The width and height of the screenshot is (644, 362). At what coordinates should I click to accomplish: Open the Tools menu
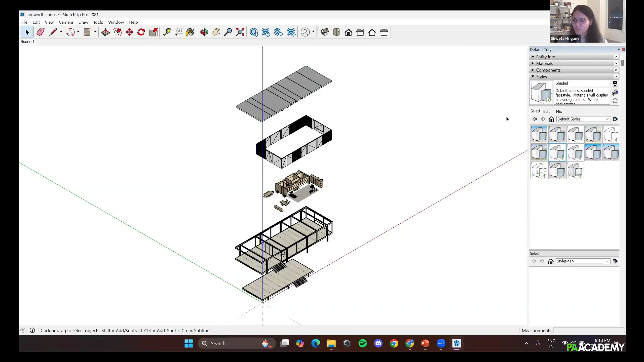click(x=98, y=22)
